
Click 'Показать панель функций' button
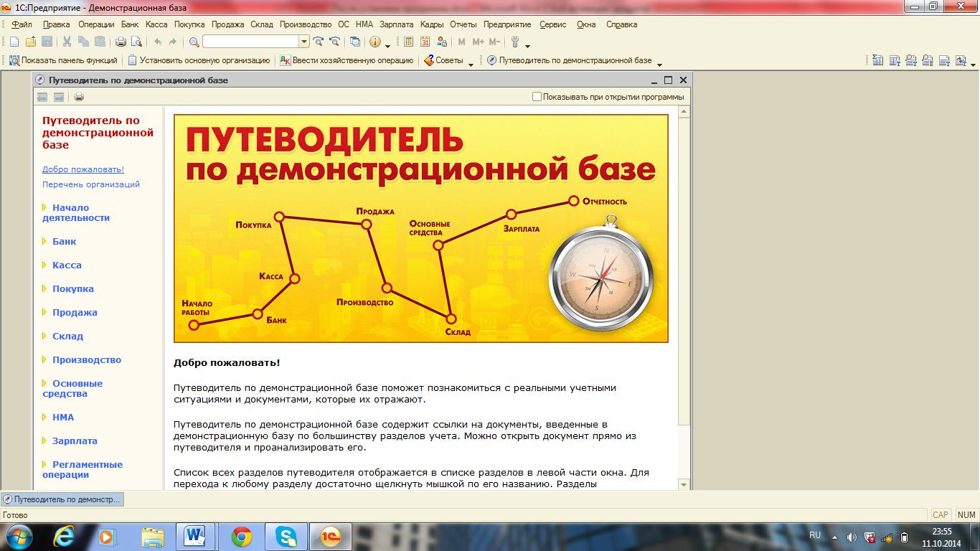click(x=63, y=60)
